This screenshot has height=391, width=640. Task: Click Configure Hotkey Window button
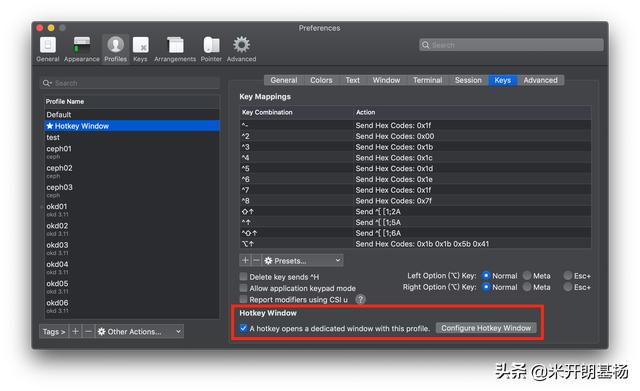[486, 328]
